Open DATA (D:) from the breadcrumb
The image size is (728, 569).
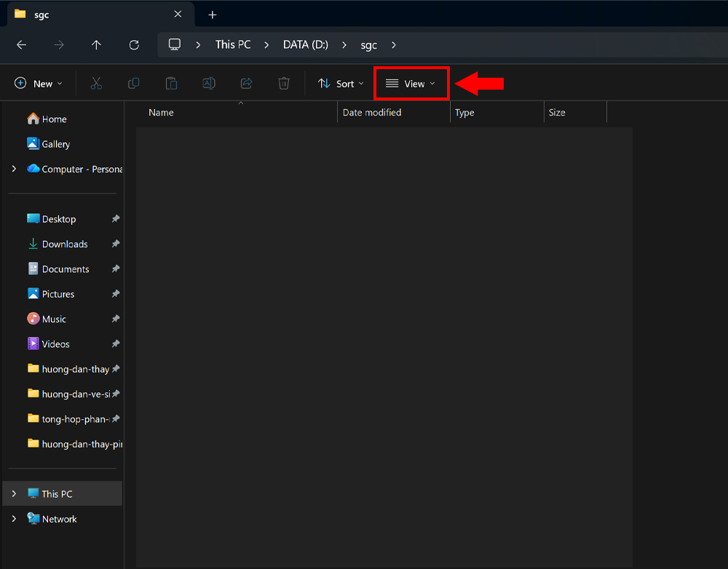305,44
